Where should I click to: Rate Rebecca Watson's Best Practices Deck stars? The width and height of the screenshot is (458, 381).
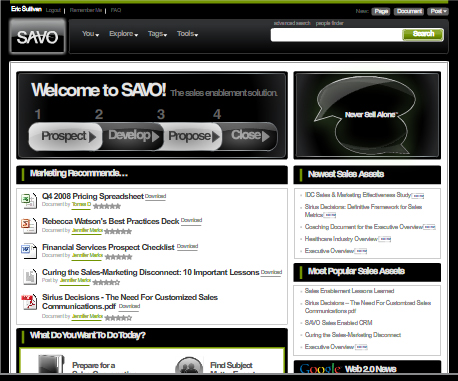118,231
